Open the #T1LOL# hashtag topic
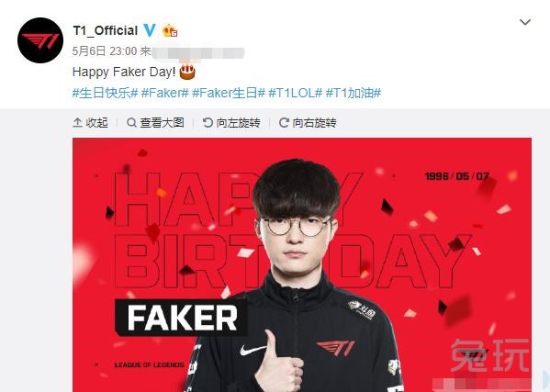This screenshot has width=550, height=392. tap(295, 93)
